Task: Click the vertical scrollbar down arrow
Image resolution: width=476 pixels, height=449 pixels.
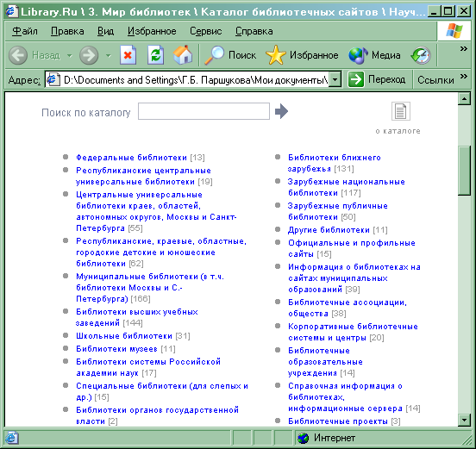Action: click(x=464, y=421)
